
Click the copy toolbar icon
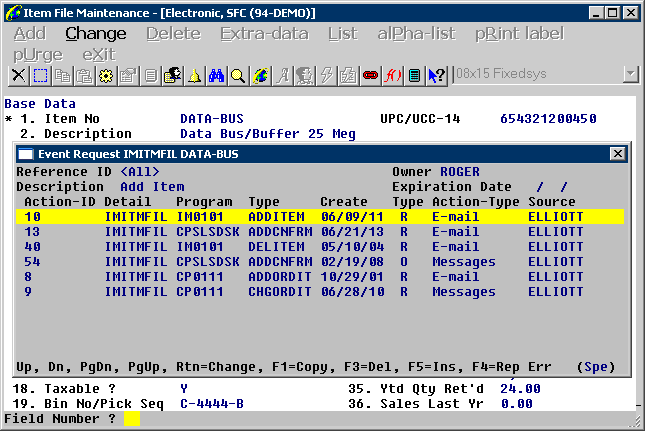point(63,76)
